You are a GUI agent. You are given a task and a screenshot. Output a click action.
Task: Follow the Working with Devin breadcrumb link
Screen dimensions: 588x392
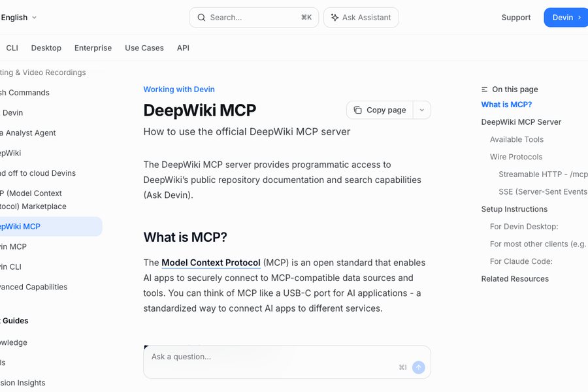[x=179, y=90]
